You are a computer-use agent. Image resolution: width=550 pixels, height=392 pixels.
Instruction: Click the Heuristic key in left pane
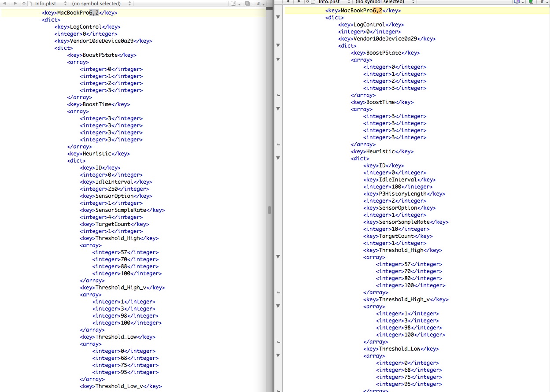(99, 154)
